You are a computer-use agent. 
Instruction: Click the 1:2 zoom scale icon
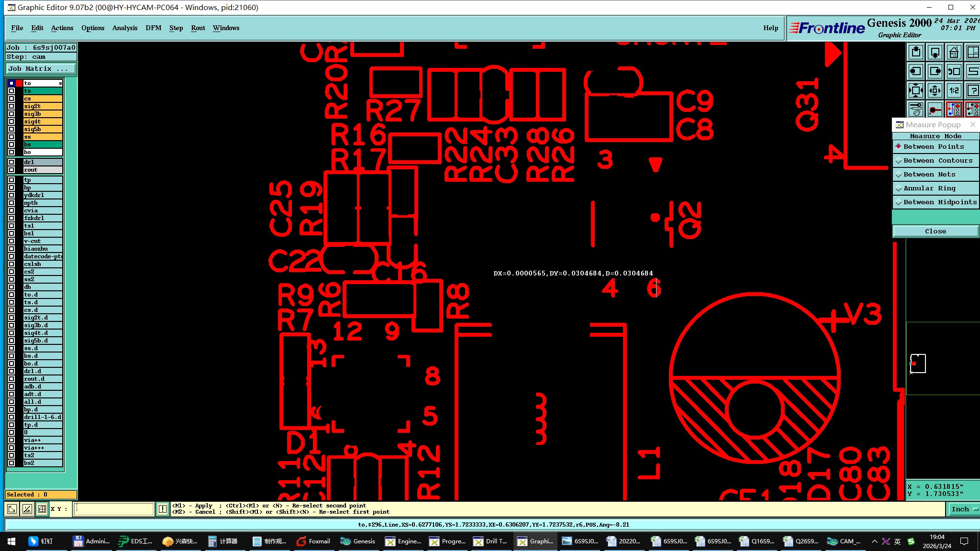click(954, 90)
